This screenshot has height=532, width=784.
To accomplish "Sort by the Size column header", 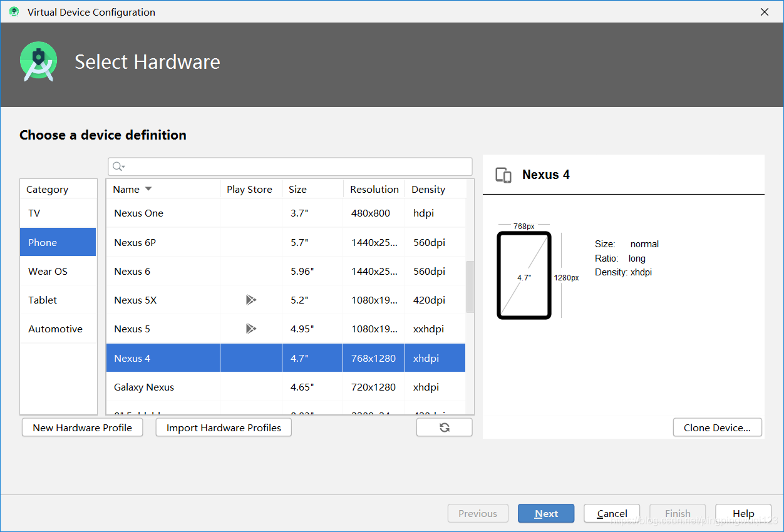I will click(x=312, y=189).
